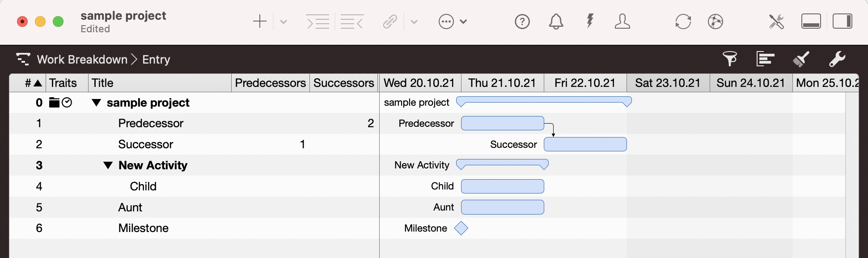Click the link activities paperclip icon

click(390, 21)
